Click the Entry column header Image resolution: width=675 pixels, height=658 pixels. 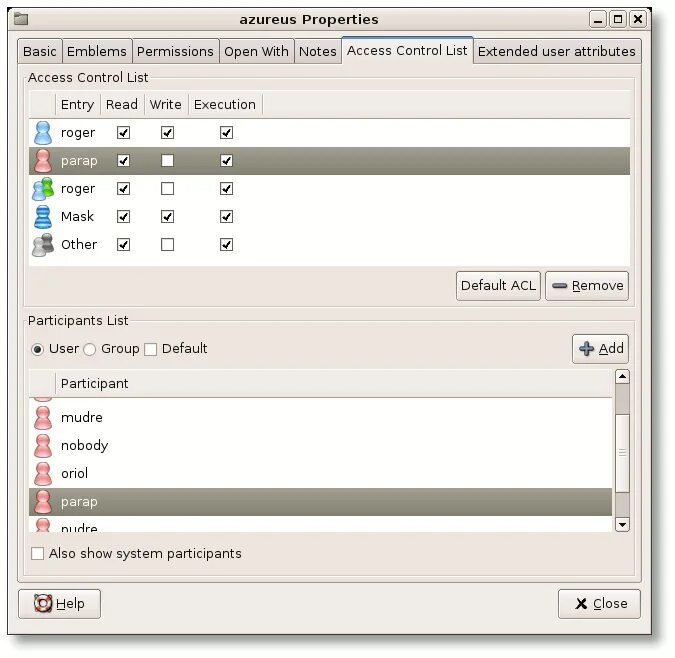[77, 105]
